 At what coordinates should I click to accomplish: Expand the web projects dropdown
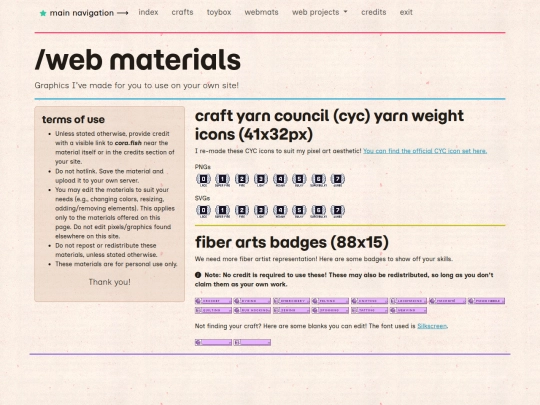320,12
